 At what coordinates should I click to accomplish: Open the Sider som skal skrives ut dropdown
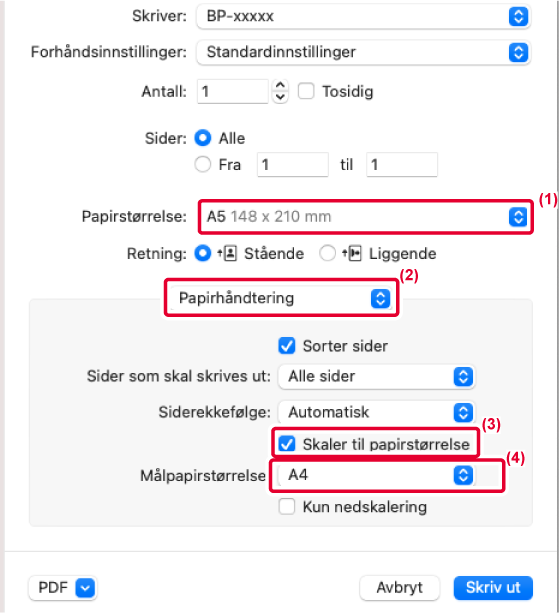376,376
